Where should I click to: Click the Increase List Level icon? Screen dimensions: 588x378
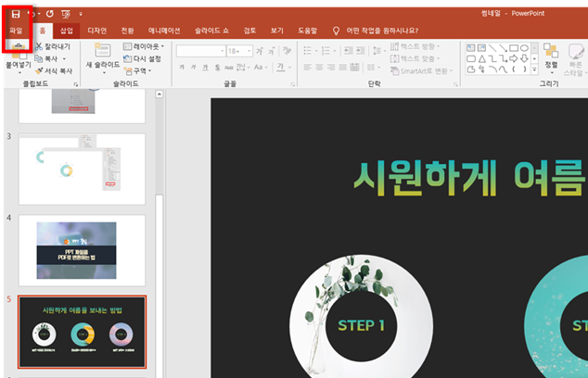361,51
